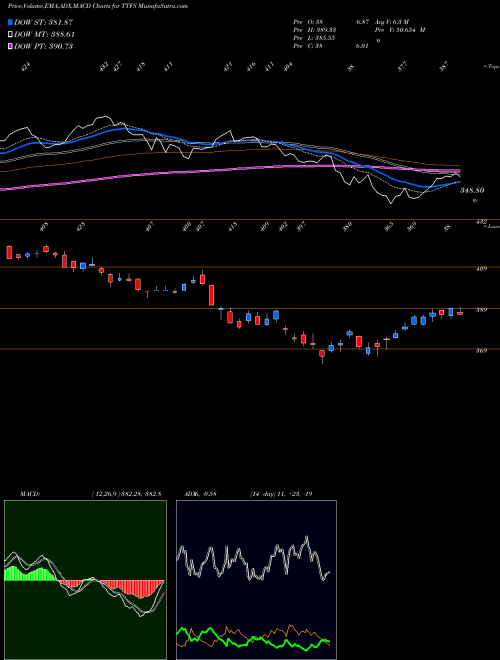Click the 'Avg V: 6.3 M' value

[x=391, y=22]
